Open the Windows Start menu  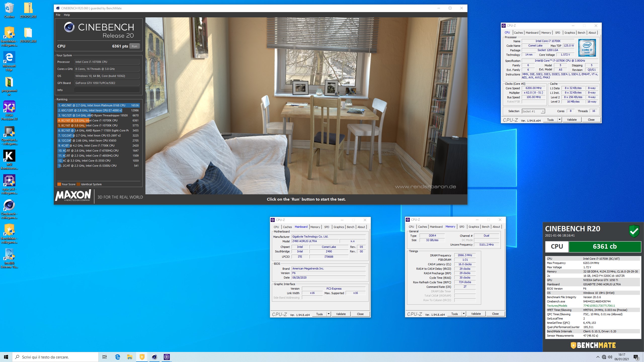point(6,357)
